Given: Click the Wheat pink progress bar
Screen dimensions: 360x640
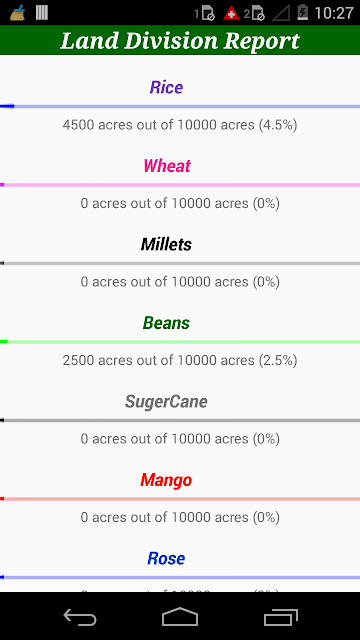Looking at the screenshot, I should pos(180,185).
